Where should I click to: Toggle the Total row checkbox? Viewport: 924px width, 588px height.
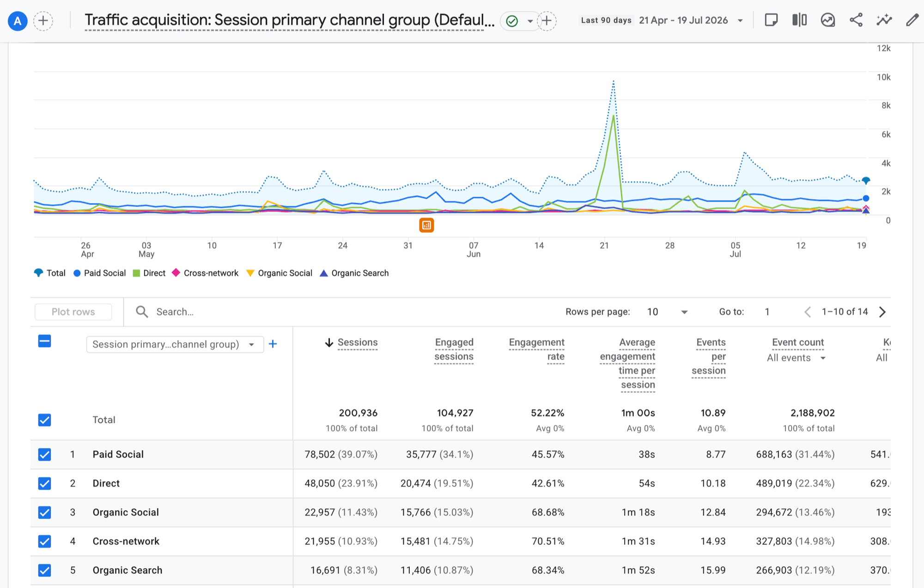point(44,420)
